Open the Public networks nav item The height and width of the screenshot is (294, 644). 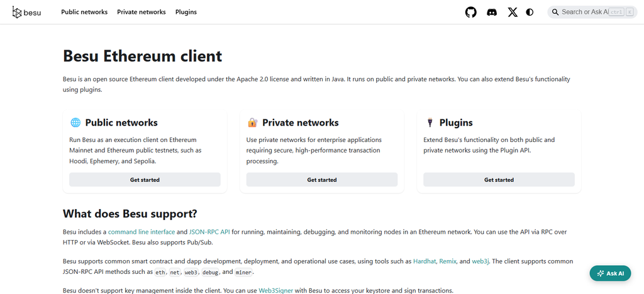coord(84,13)
